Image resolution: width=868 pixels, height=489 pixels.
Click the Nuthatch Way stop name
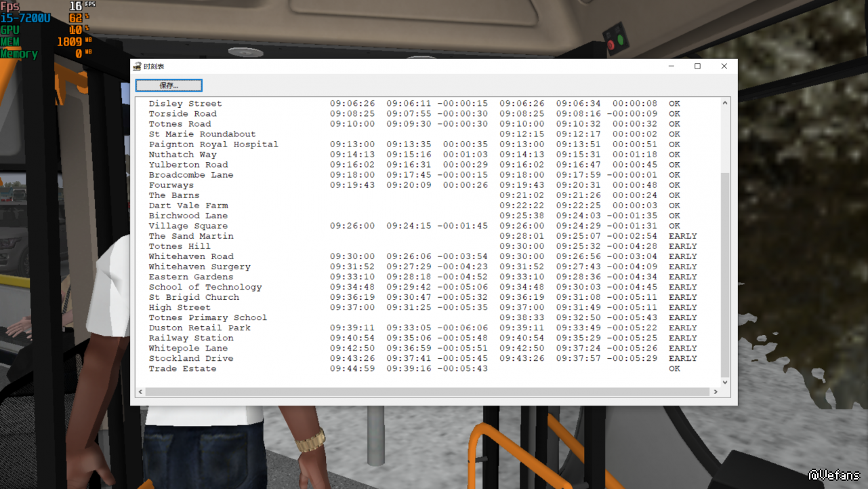point(183,155)
